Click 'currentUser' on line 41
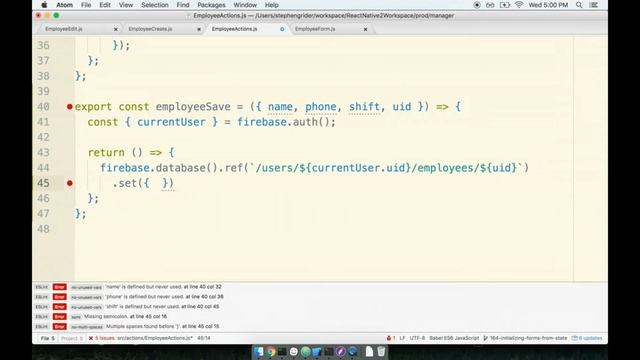 171,122
